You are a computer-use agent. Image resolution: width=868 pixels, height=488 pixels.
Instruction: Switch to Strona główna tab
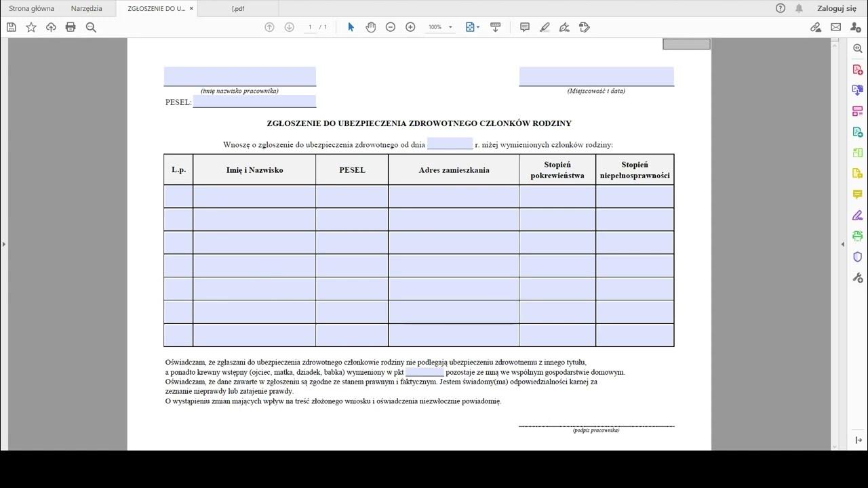coord(31,8)
